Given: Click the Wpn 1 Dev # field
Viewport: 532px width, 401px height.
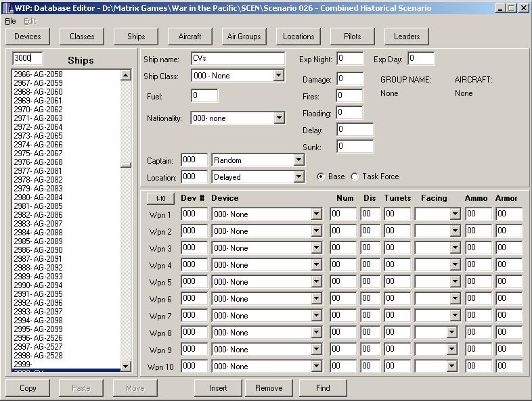Looking at the screenshot, I should coord(194,214).
